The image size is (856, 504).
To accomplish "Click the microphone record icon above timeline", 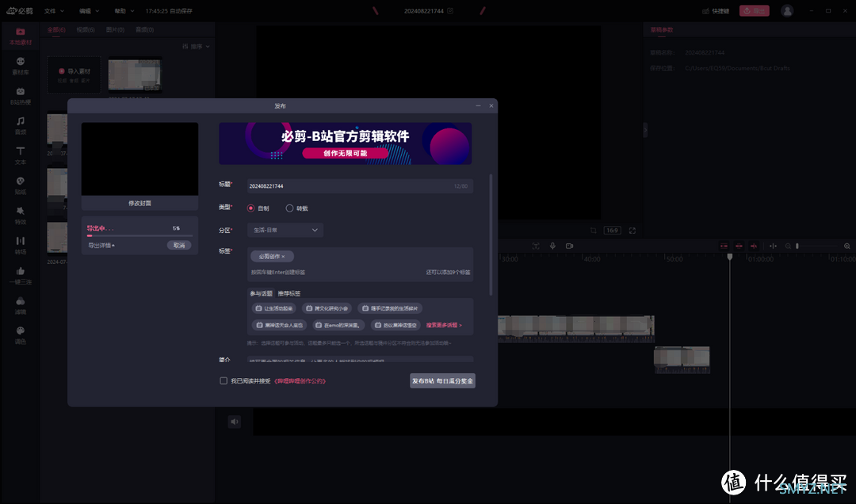I will (x=552, y=246).
